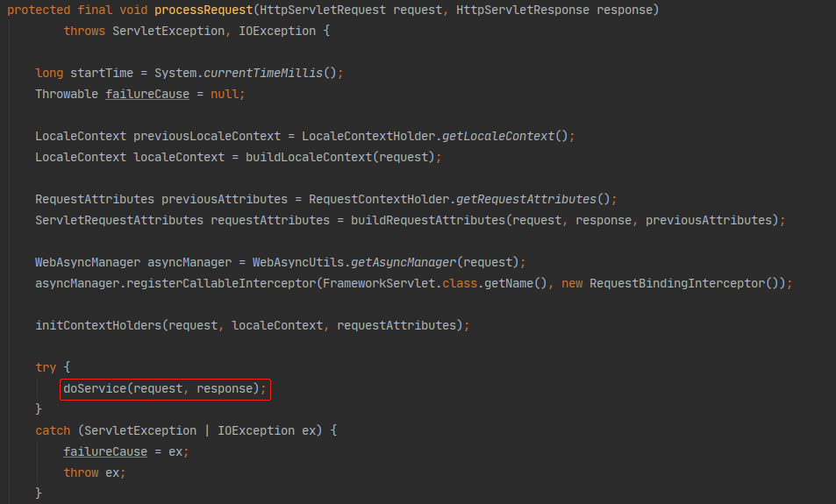Viewport: 836px width, 504px height.
Task: Click the throw keyword in catch block
Action: [x=81, y=472]
